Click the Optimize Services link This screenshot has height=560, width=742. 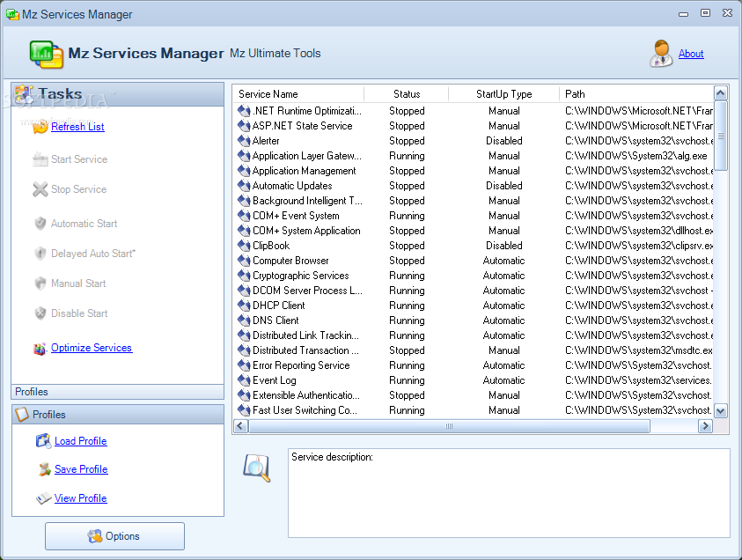(x=92, y=348)
